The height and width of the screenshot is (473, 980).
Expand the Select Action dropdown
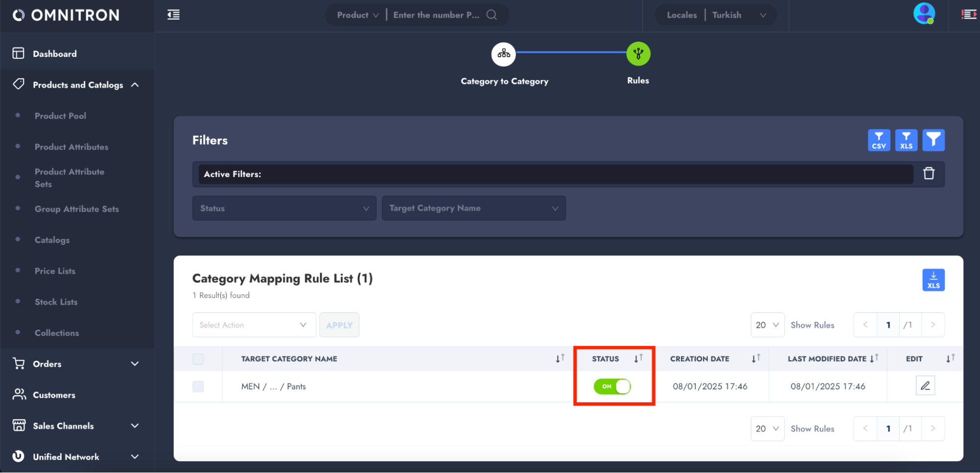click(x=253, y=325)
